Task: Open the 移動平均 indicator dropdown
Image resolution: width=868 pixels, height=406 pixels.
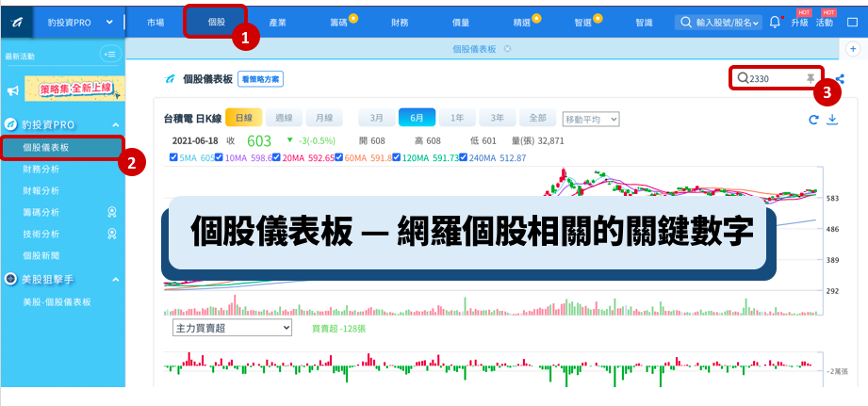Action: click(591, 119)
